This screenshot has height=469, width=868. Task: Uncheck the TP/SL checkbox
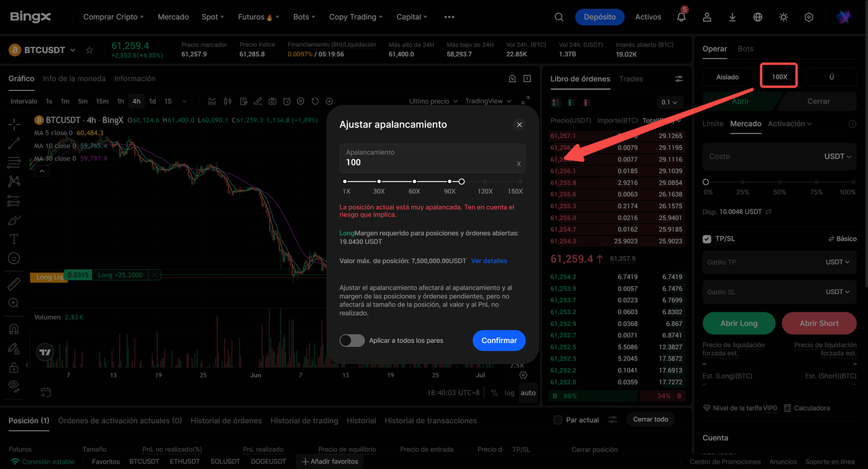[x=707, y=239]
